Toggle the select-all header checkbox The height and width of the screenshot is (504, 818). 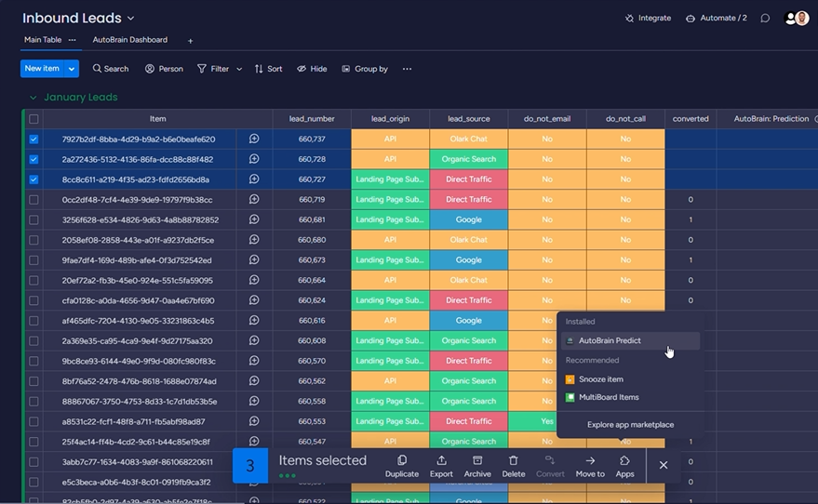pos(34,119)
